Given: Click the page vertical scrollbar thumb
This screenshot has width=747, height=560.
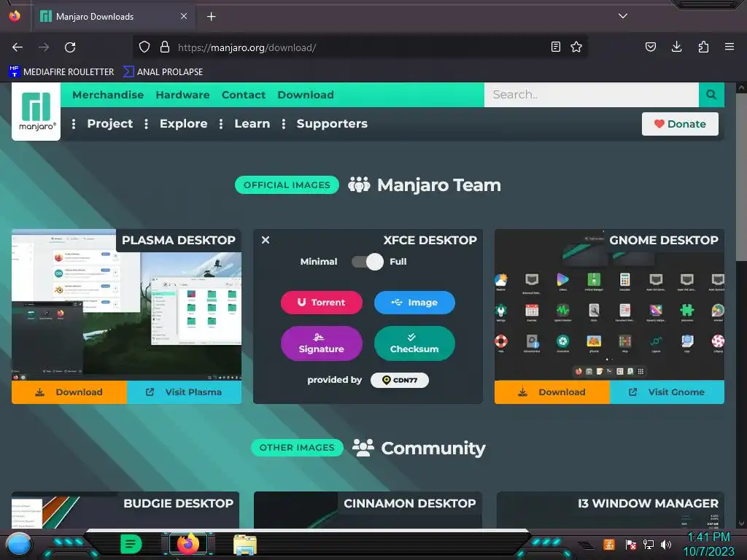Looking at the screenshot, I should [x=741, y=177].
